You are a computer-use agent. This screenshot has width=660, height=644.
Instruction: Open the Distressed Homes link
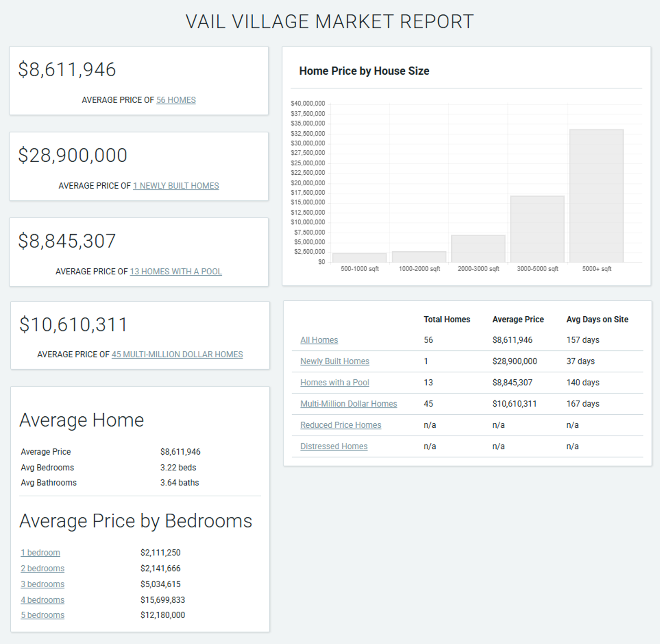(334, 446)
